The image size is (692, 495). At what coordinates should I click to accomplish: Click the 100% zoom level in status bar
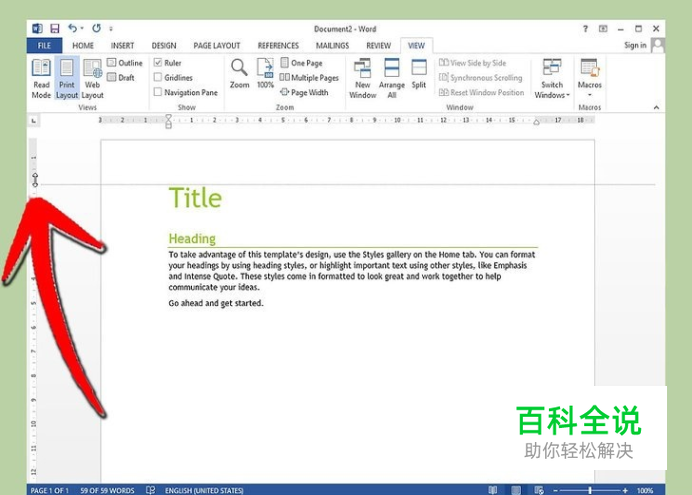pyautogui.click(x=645, y=490)
